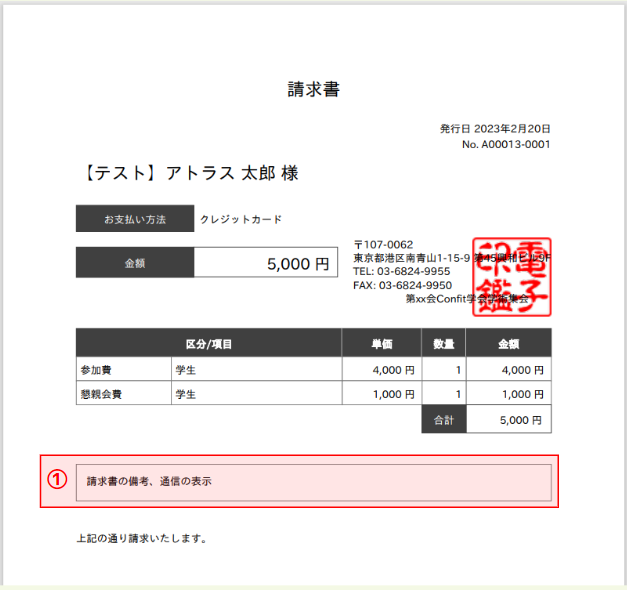Click the 合計 total label cell
The height and width of the screenshot is (590, 627).
click(444, 420)
